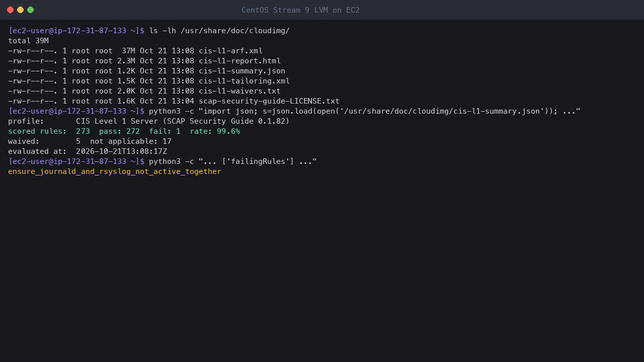Image resolution: width=644 pixels, height=362 pixels.
Task: Click 'CIS Level 1 Server' profile text
Action: [x=117, y=121]
